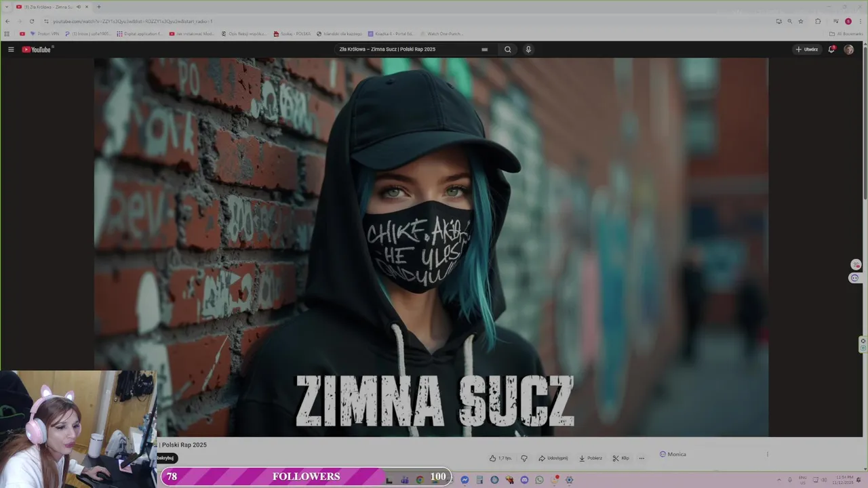Go to YouTube home via logo
Viewport: 868px width, 488px height.
[x=37, y=49]
